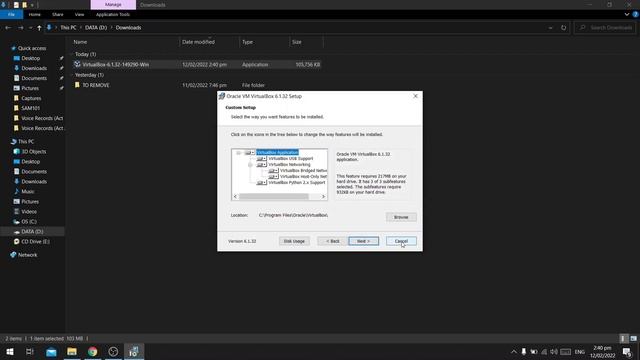Image resolution: width=640 pixels, height=360 pixels.
Task: Open CD Drive (E:) in navigation pane
Action: (x=35, y=242)
